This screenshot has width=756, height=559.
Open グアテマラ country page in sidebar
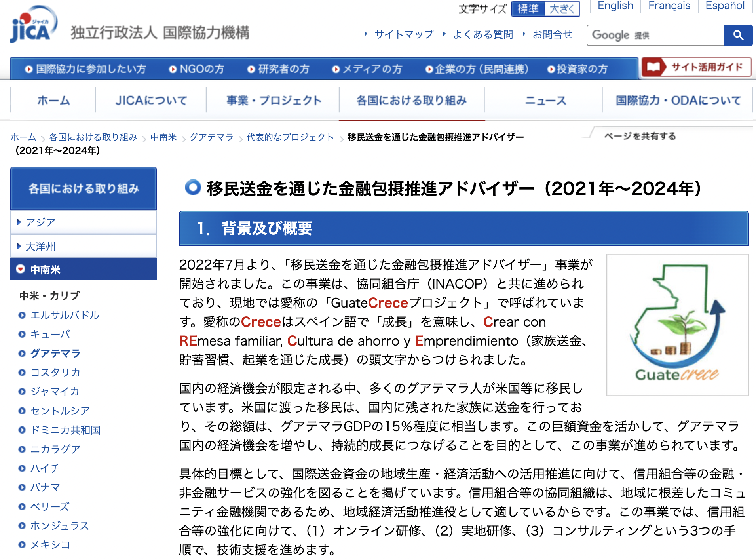(55, 353)
